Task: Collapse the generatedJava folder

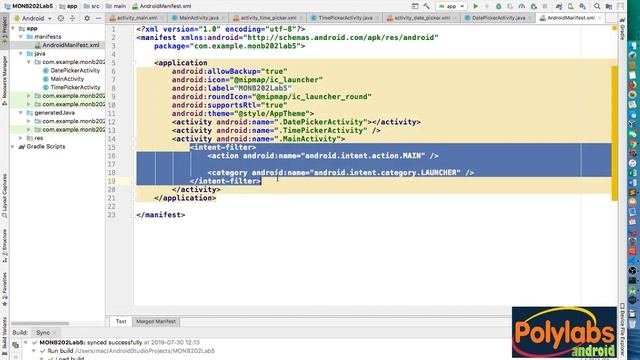Action: pos(21,113)
